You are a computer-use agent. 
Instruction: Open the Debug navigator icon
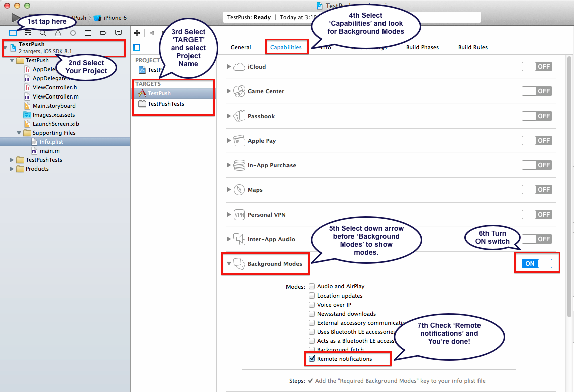click(88, 33)
